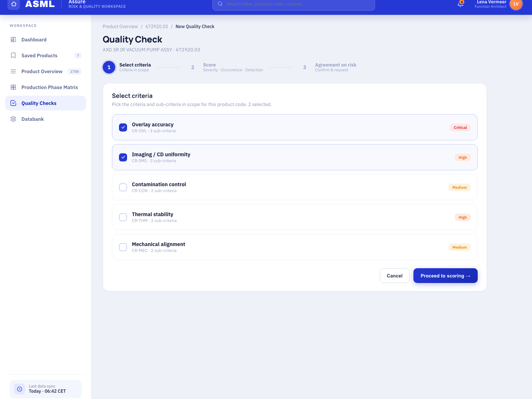The height and width of the screenshot is (399, 532).
Task: Click the ASML logo text
Action: point(40,4)
